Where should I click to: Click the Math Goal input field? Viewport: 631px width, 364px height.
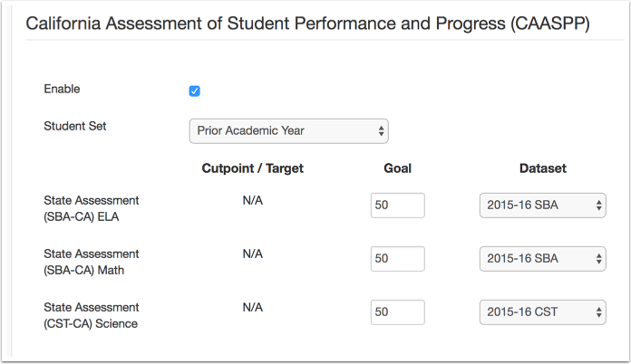pyautogui.click(x=397, y=259)
